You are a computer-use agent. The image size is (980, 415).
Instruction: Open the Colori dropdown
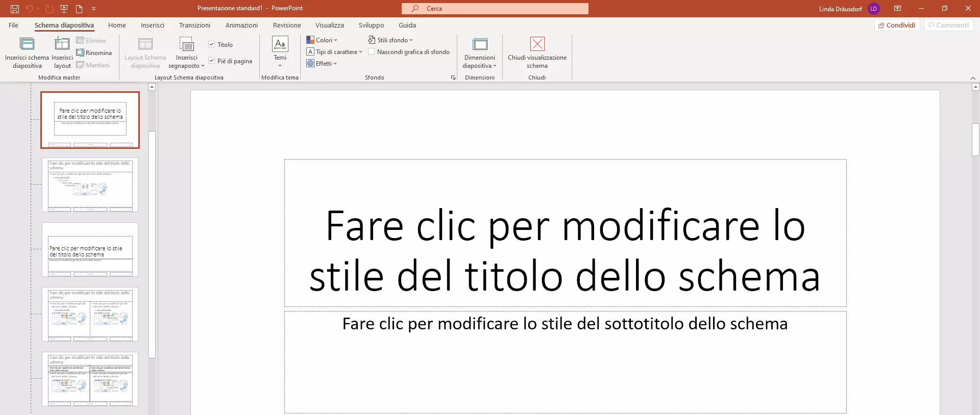pyautogui.click(x=322, y=40)
